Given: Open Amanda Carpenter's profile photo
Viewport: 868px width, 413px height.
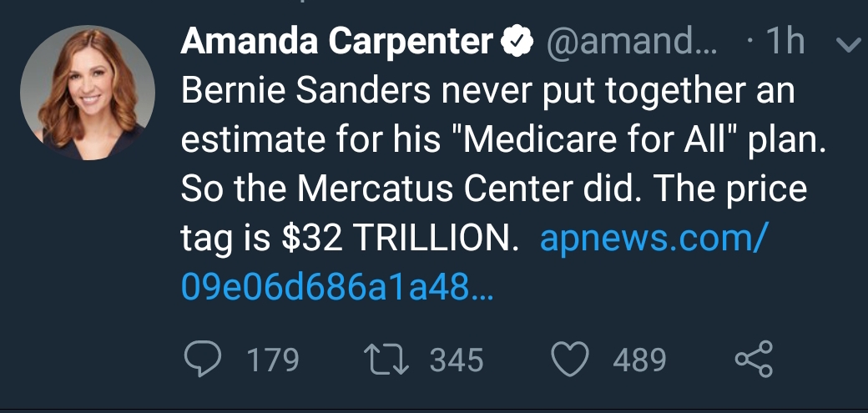Looking at the screenshot, I should (88, 92).
